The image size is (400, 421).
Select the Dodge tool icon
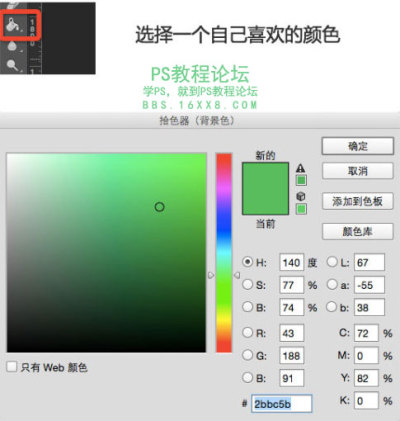tap(12, 65)
